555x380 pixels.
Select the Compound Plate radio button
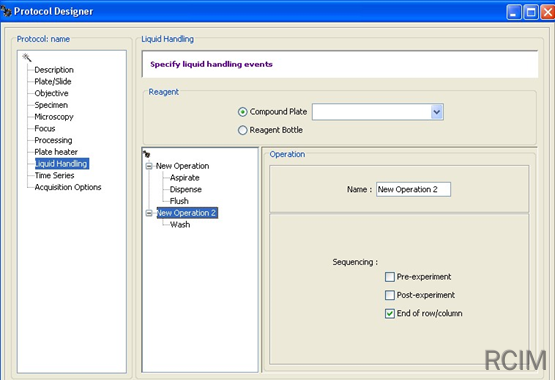242,112
